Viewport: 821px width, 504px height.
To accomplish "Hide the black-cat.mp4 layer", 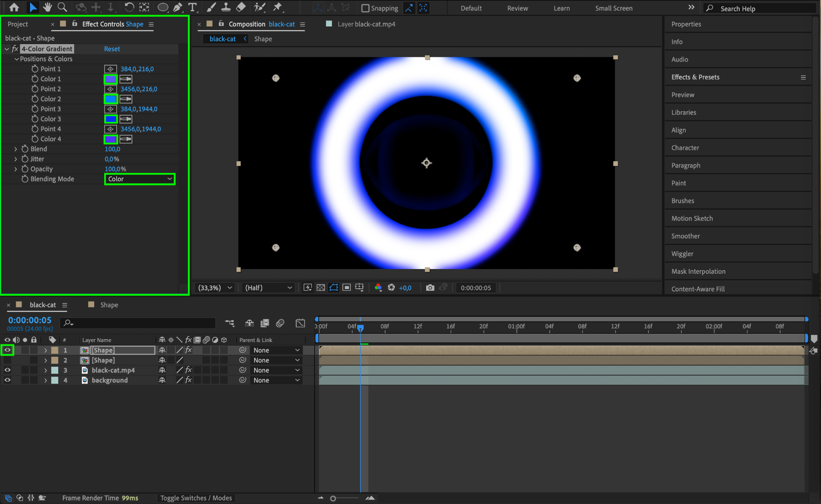I will coord(7,370).
